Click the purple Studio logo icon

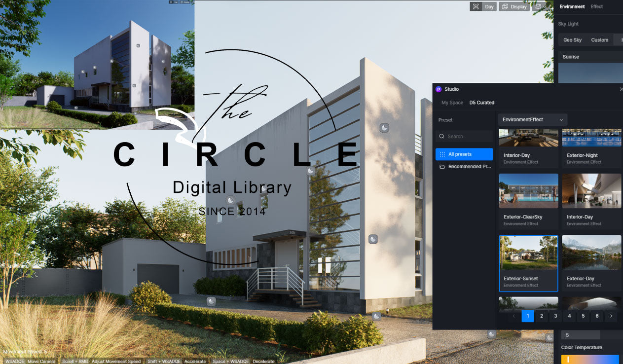(439, 89)
